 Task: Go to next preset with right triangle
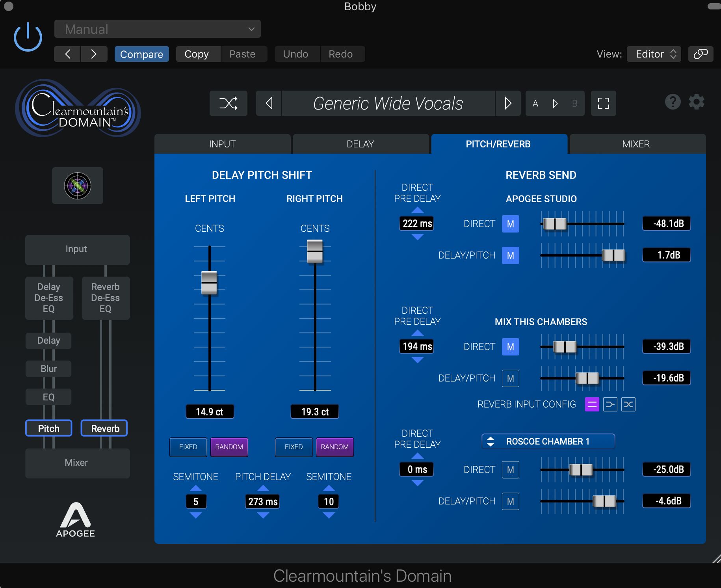tap(508, 103)
